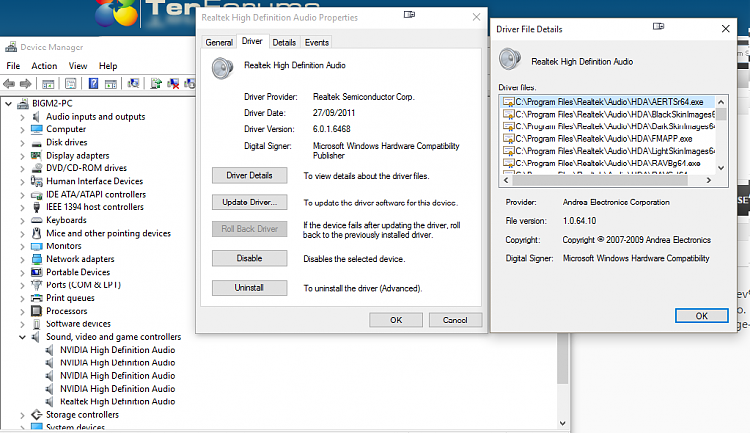Click the Uninstall button

[x=249, y=288]
